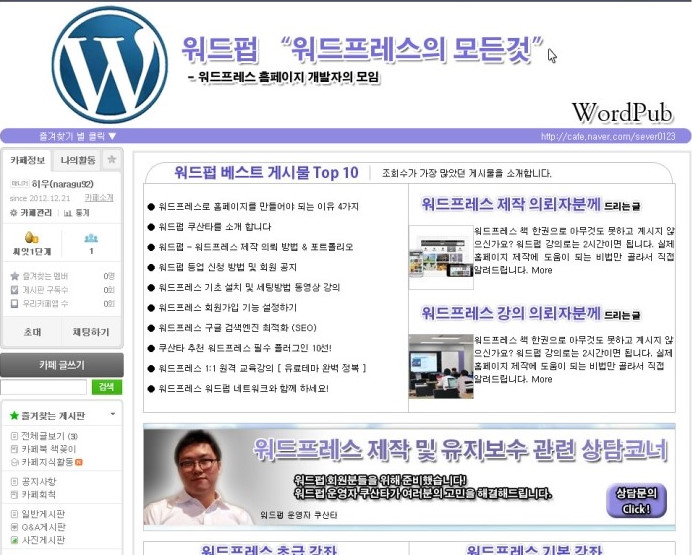
Task: Click the 워드펍 워드프레스의 모든것 title
Action: (362, 49)
